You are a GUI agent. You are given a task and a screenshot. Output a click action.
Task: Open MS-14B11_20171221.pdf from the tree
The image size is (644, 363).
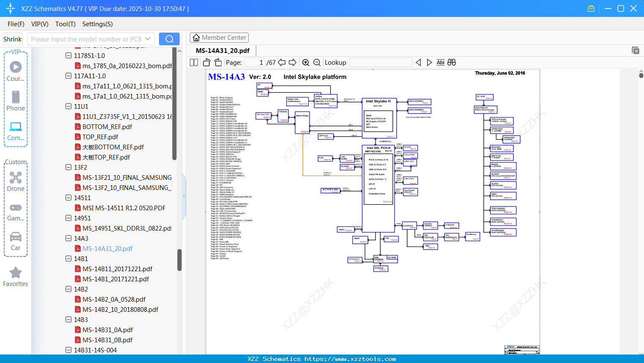click(117, 269)
